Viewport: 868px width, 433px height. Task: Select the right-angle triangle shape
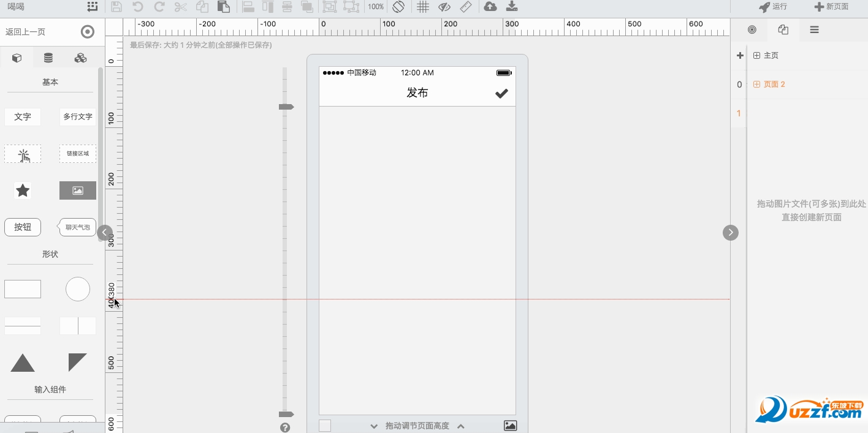pos(78,363)
